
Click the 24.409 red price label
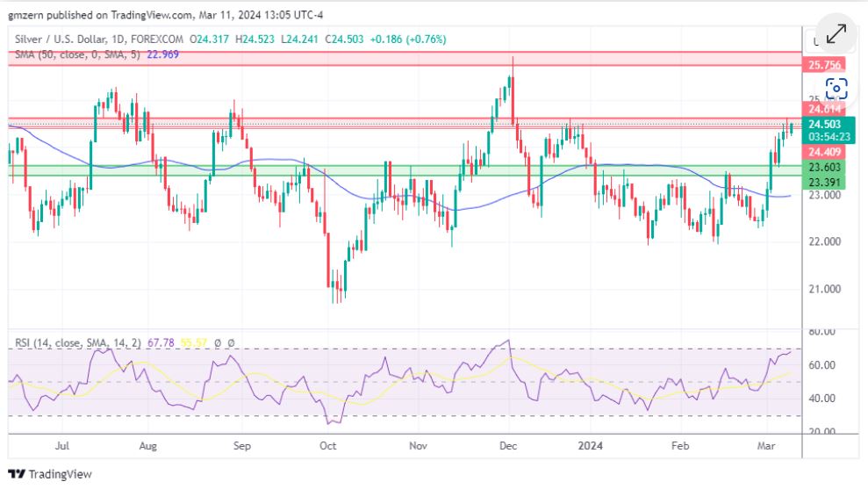point(824,151)
